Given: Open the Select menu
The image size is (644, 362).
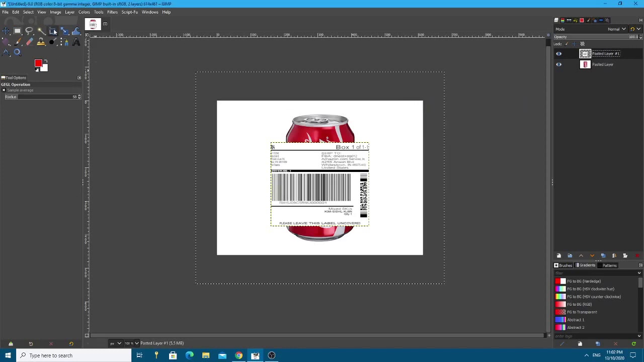Looking at the screenshot, I should click(28, 12).
